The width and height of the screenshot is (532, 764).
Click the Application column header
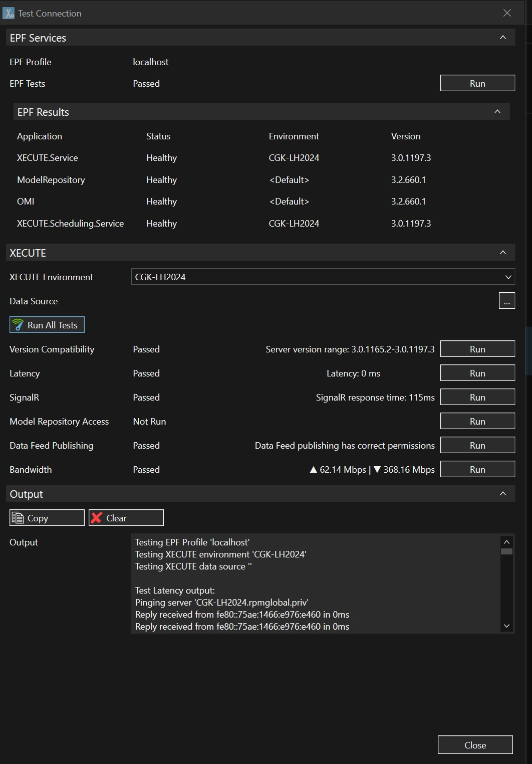[40, 136]
